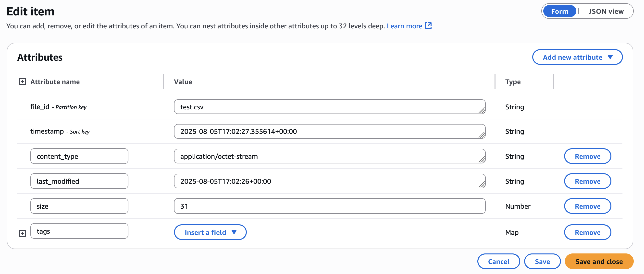Screen dimensions: 644x274
Task: Cancel editing the item
Action: [498, 261]
